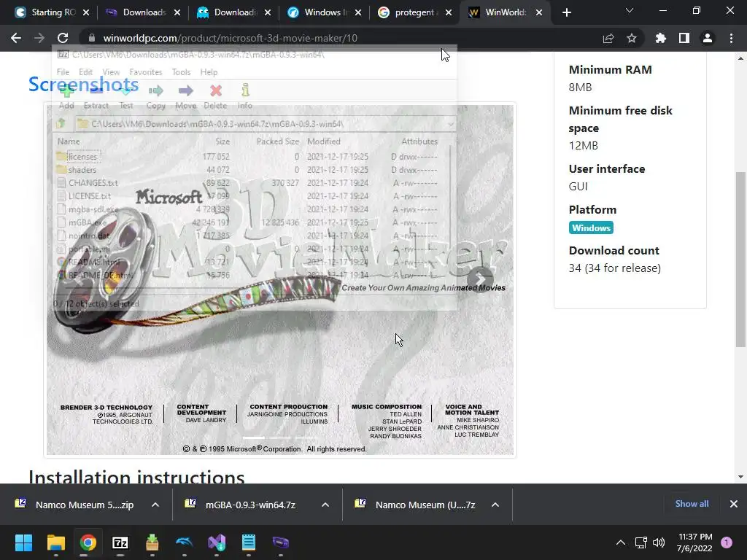Image resolution: width=747 pixels, height=560 pixels.
Task: Open File Explorer from the taskbar
Action: (x=55, y=542)
